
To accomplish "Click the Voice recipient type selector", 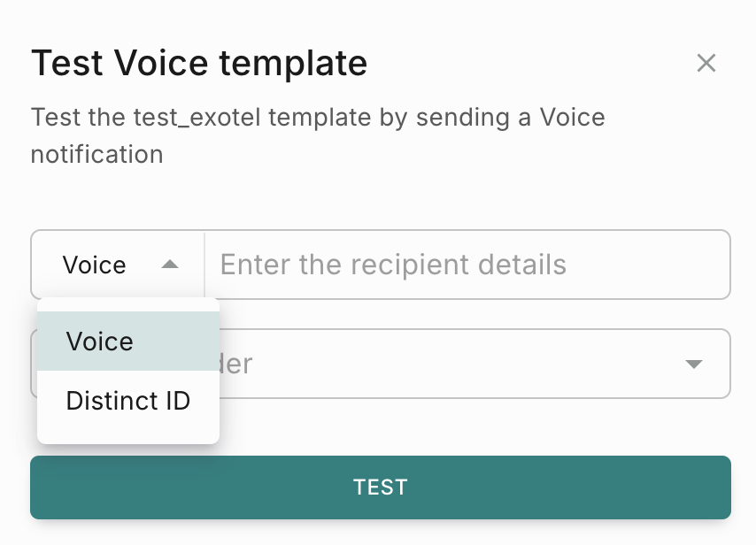I will [118, 265].
